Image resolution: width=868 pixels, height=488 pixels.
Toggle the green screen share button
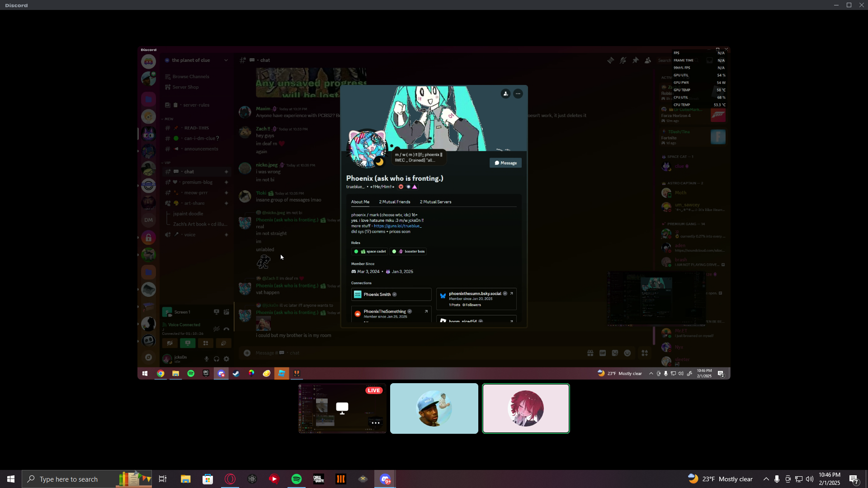tap(188, 343)
